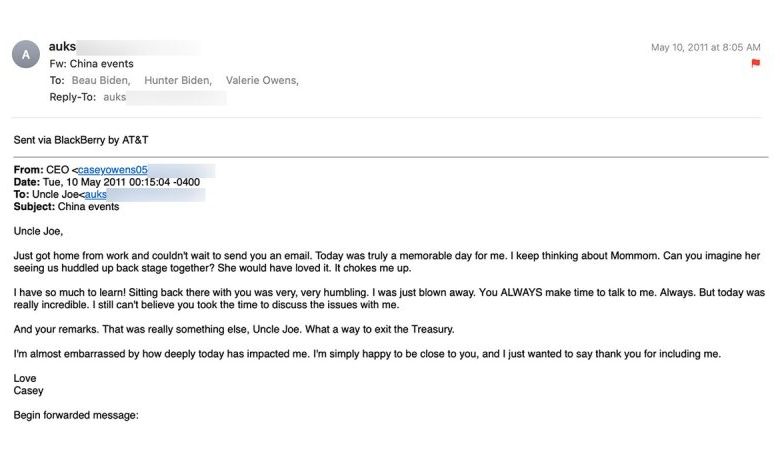Select recipient Beau Biden

(101, 80)
